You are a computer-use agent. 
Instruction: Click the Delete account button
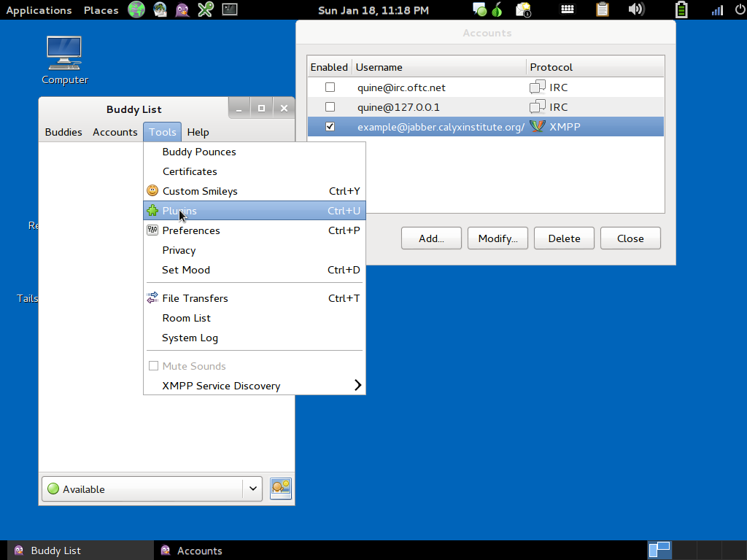tap(564, 238)
